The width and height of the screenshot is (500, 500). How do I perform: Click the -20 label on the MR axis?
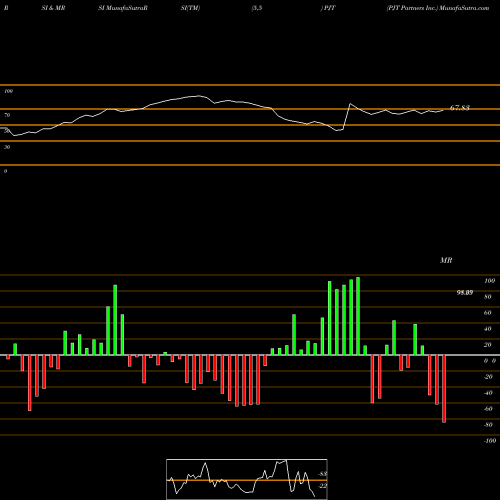(x=488, y=377)
